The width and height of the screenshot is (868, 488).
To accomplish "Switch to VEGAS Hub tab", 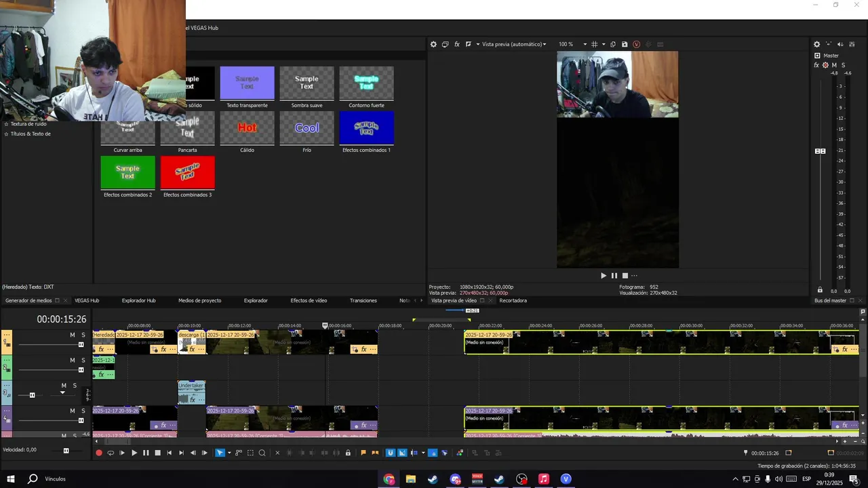I will [87, 300].
